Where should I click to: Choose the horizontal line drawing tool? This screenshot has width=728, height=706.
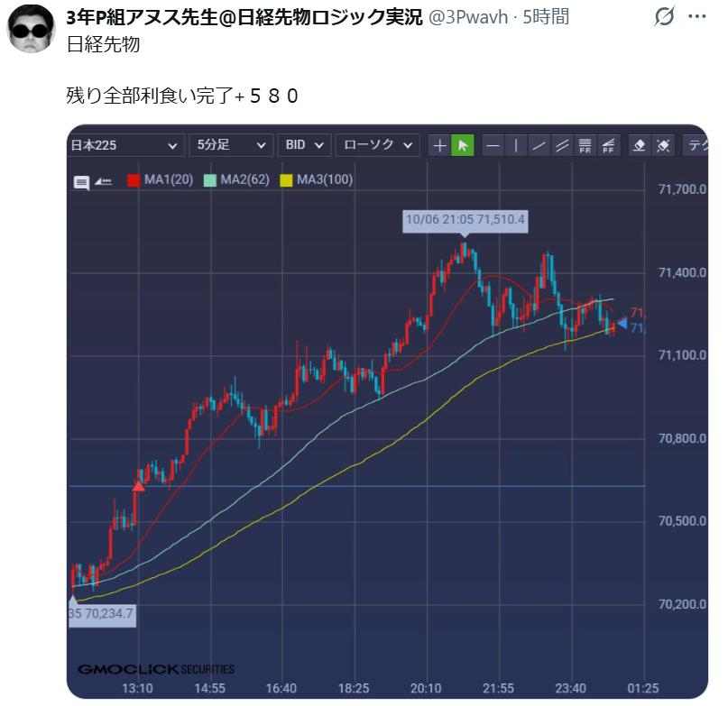coord(493,146)
